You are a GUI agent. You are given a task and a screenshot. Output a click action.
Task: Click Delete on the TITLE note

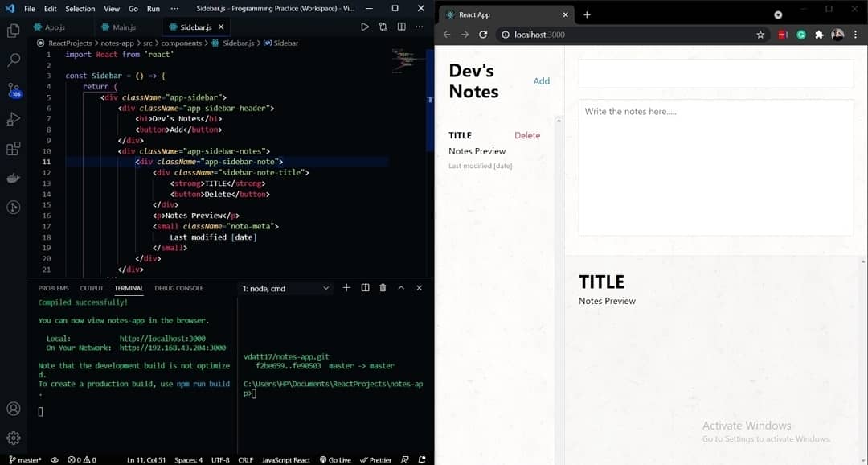527,135
